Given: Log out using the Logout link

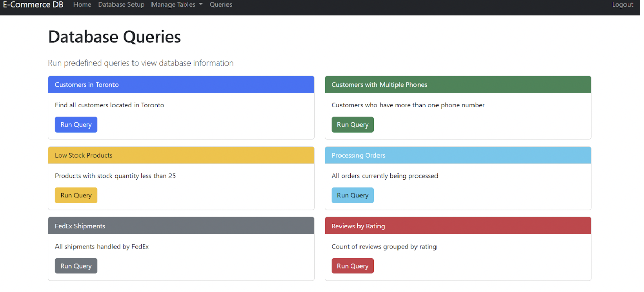Looking at the screenshot, I should click(x=622, y=5).
